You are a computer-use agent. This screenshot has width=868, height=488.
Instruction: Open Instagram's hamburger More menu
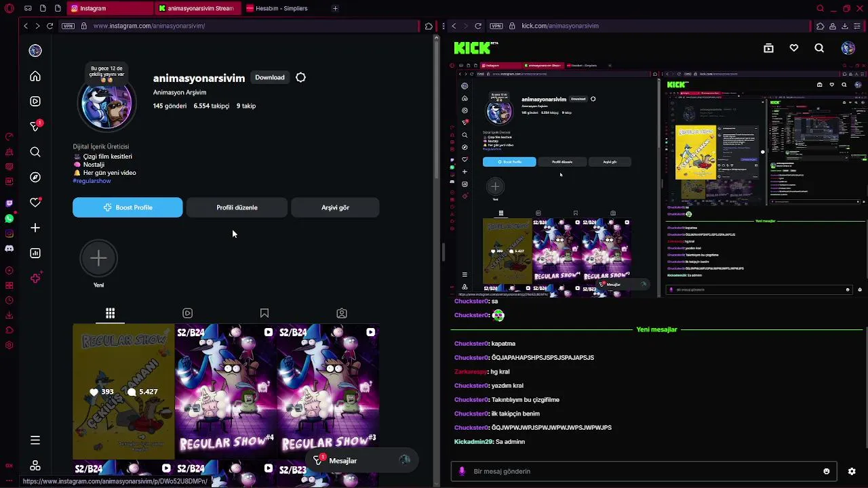35,440
